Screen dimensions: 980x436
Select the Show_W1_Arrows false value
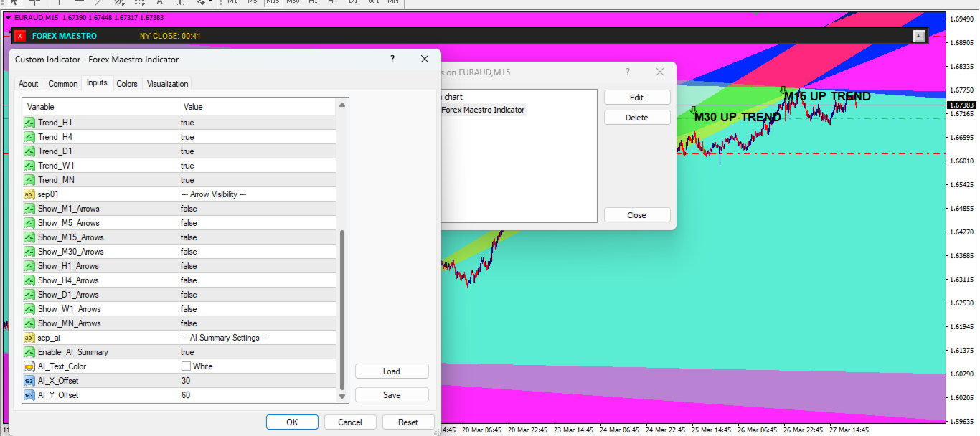tap(257, 309)
